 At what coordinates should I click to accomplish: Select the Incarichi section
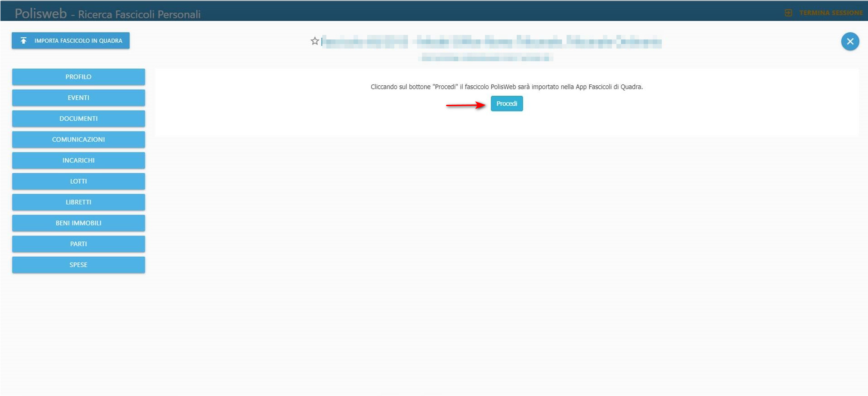[x=78, y=160]
